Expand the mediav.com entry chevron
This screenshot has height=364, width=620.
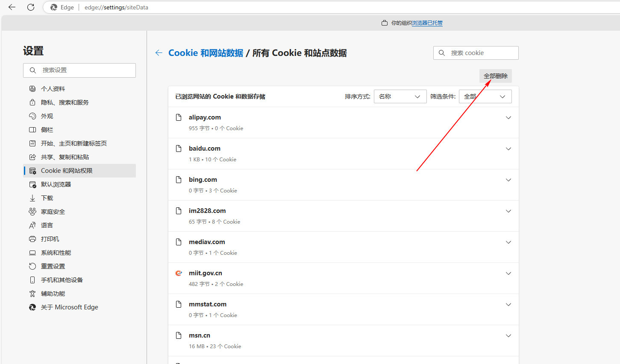point(508,242)
